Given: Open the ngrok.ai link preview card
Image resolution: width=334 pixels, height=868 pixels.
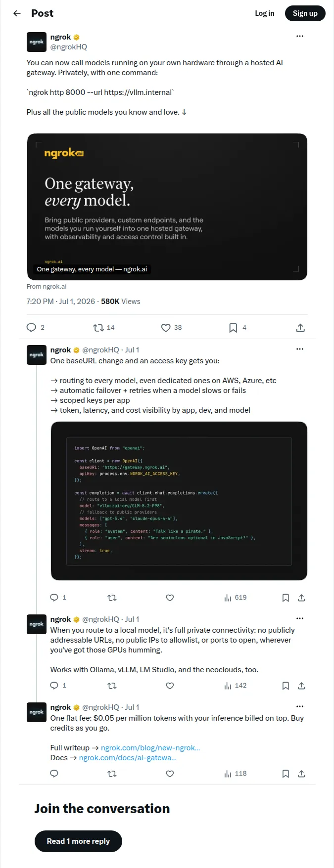Looking at the screenshot, I should coord(167,207).
